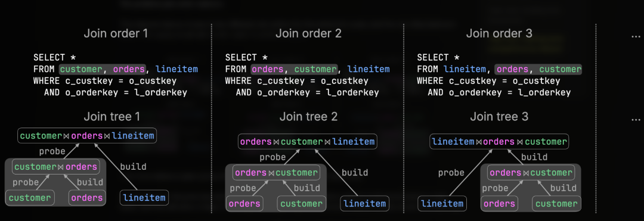Click "probe" label above orders leaf, Join tree 3
This screenshot has width=644, height=221.
coord(496,188)
